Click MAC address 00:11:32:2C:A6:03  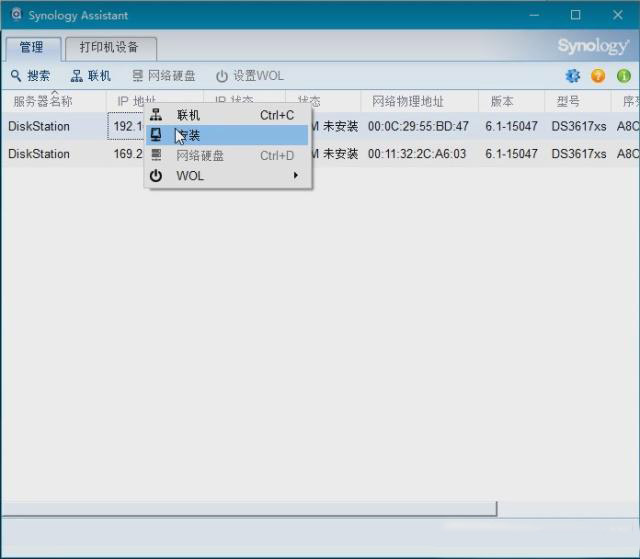click(417, 154)
